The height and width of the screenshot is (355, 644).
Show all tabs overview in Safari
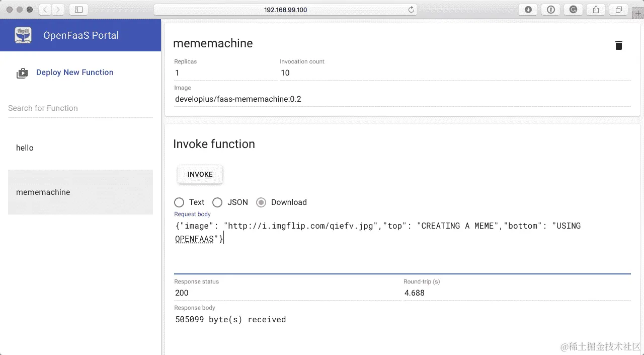(x=619, y=10)
